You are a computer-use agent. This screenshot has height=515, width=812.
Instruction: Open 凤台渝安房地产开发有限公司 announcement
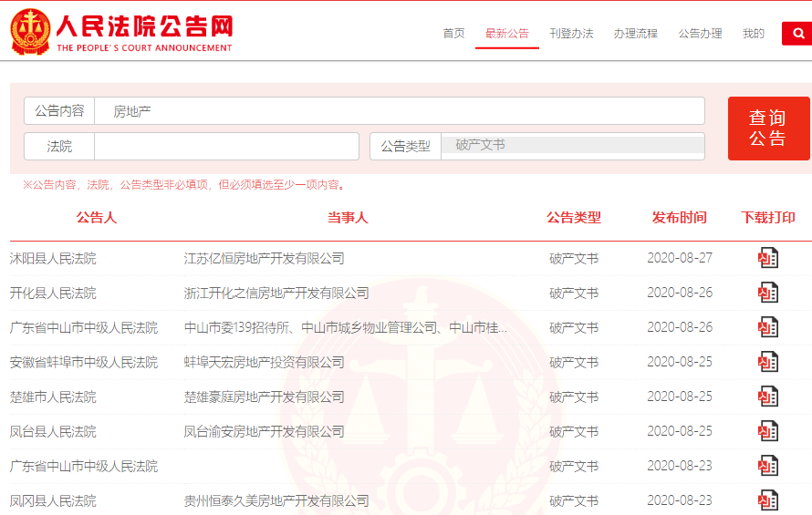[264, 432]
